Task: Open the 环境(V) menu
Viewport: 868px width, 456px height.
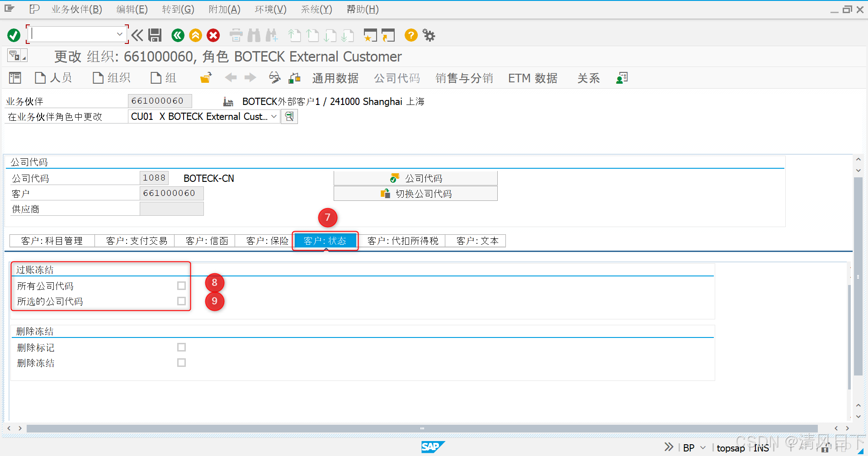Action: point(270,9)
